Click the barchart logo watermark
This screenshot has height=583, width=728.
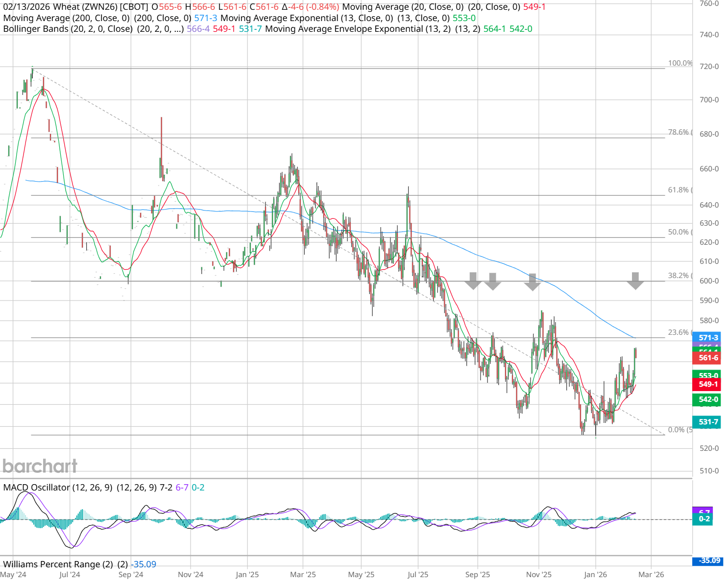coord(40,466)
